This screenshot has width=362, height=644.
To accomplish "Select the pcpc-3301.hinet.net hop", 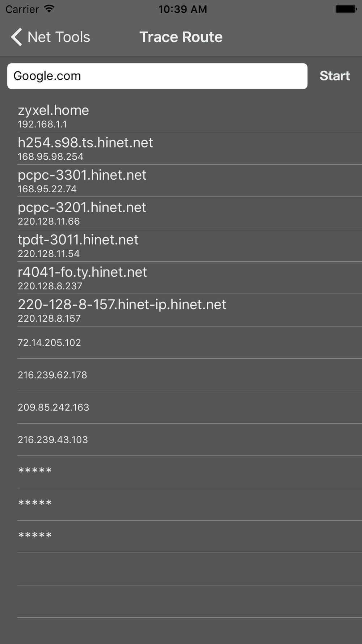I will pos(181,181).
